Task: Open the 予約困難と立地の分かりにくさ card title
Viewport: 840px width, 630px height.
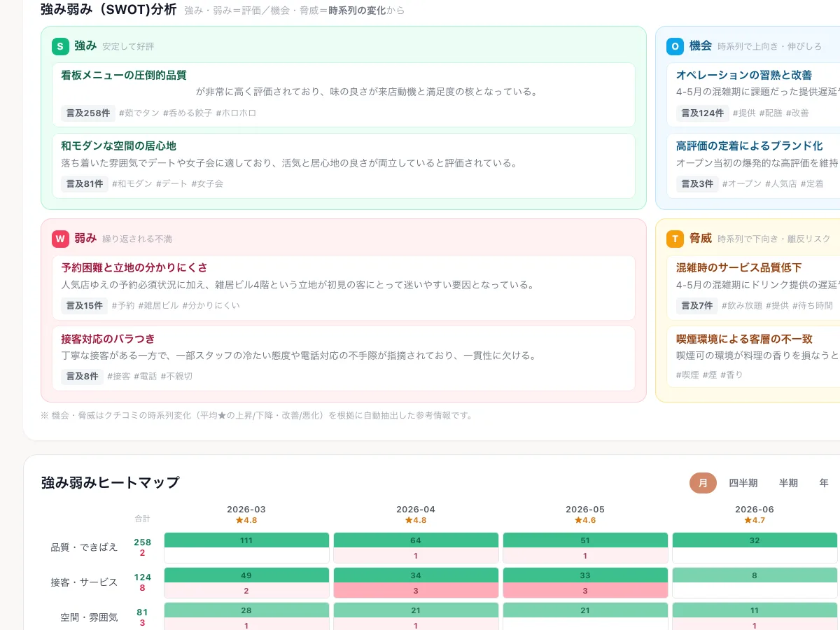Action: 134,267
